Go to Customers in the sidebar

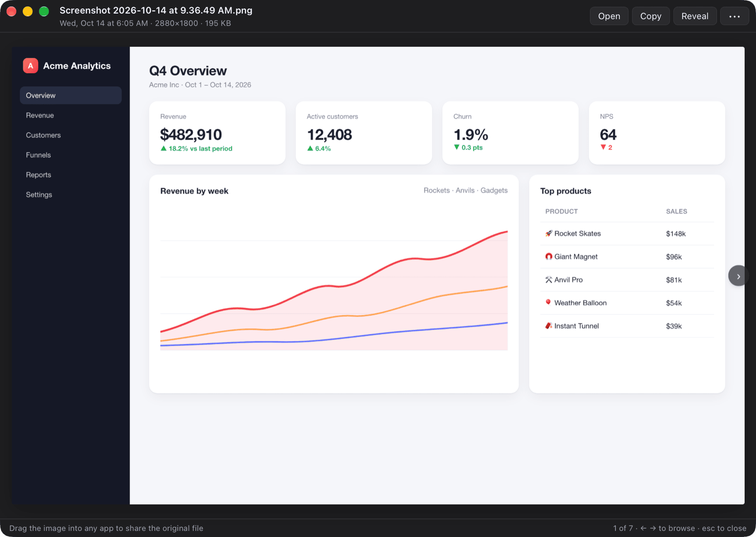click(x=70, y=135)
